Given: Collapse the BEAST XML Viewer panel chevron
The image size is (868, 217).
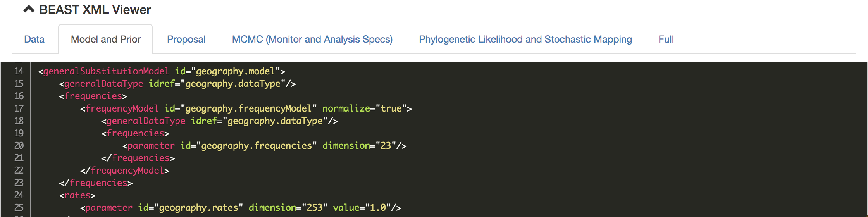Looking at the screenshot, I should (x=29, y=9).
